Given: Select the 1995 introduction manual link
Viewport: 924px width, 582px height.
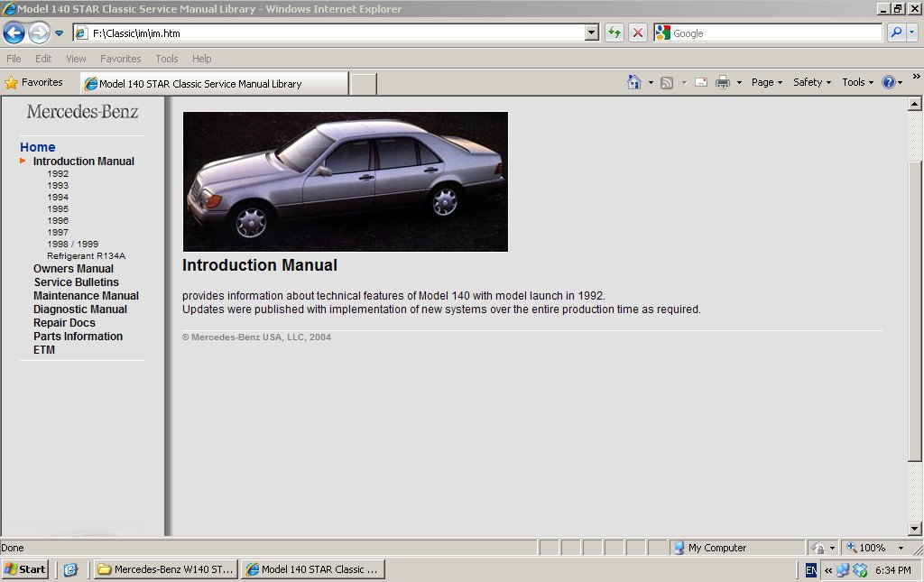Looking at the screenshot, I should click(58, 208).
